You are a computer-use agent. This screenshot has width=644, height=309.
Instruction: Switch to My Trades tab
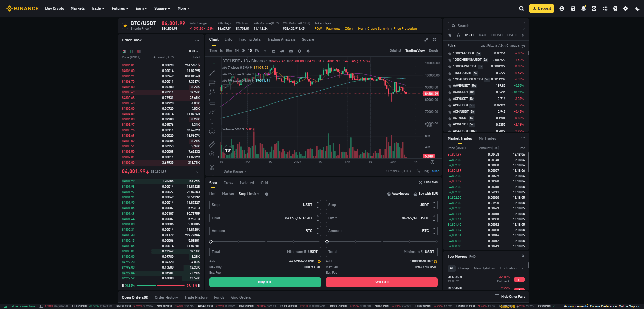487,138
